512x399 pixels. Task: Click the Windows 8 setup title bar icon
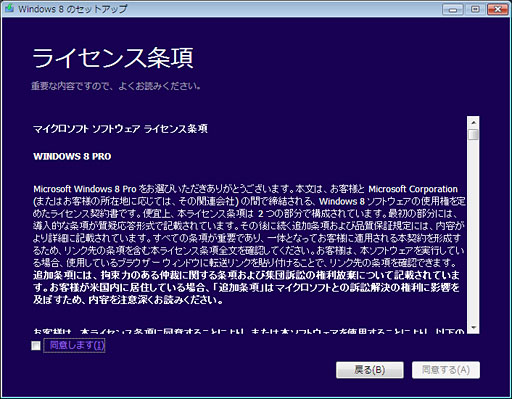click(x=9, y=8)
